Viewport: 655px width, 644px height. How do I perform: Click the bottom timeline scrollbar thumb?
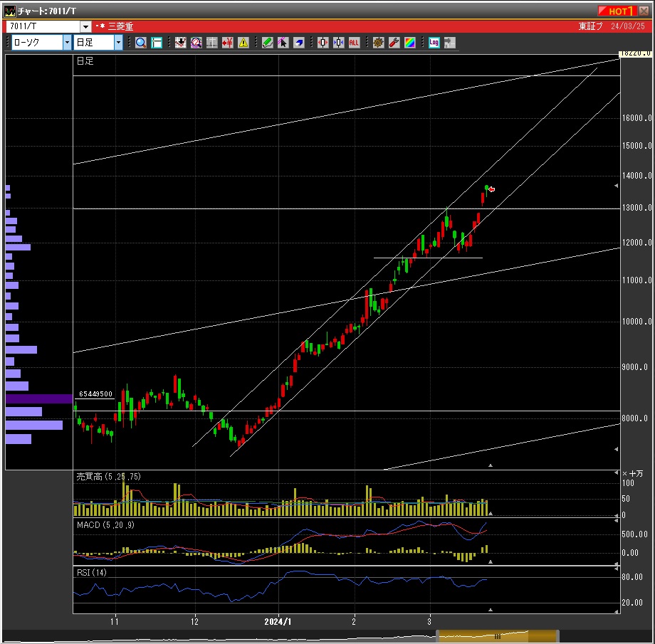tap(498, 636)
